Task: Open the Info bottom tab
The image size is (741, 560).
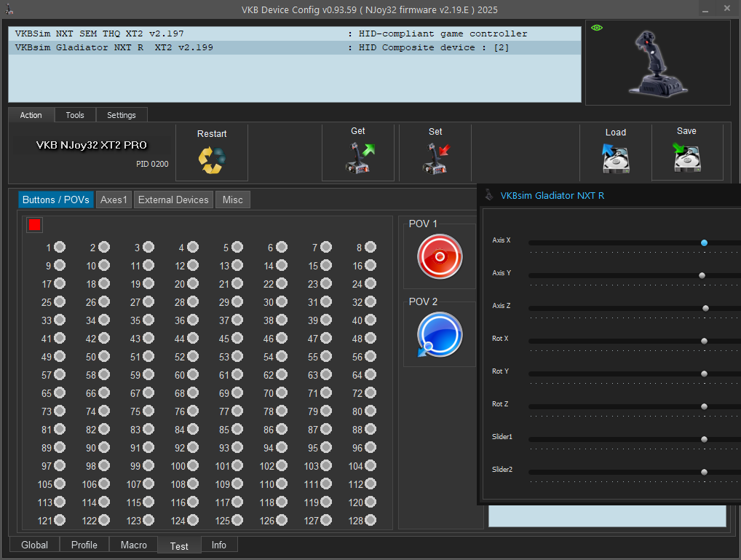Action: click(x=219, y=545)
